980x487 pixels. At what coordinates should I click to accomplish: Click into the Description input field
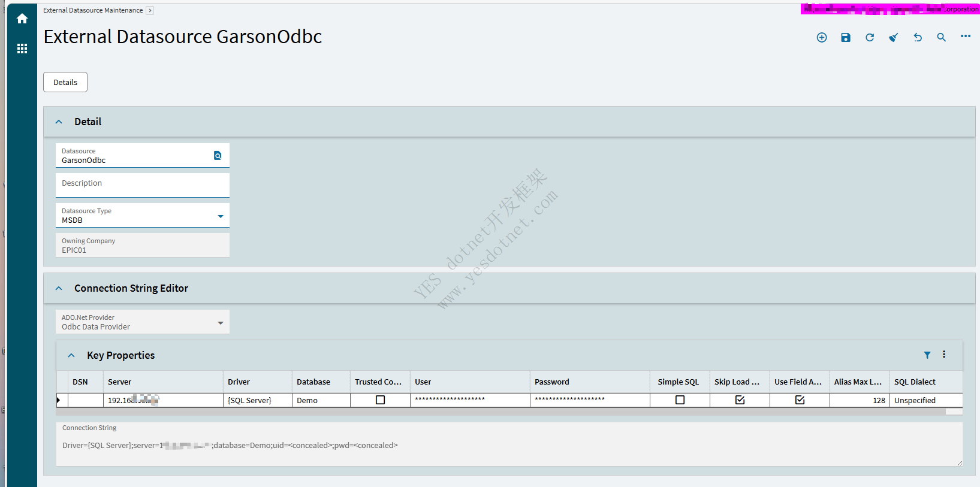(143, 186)
